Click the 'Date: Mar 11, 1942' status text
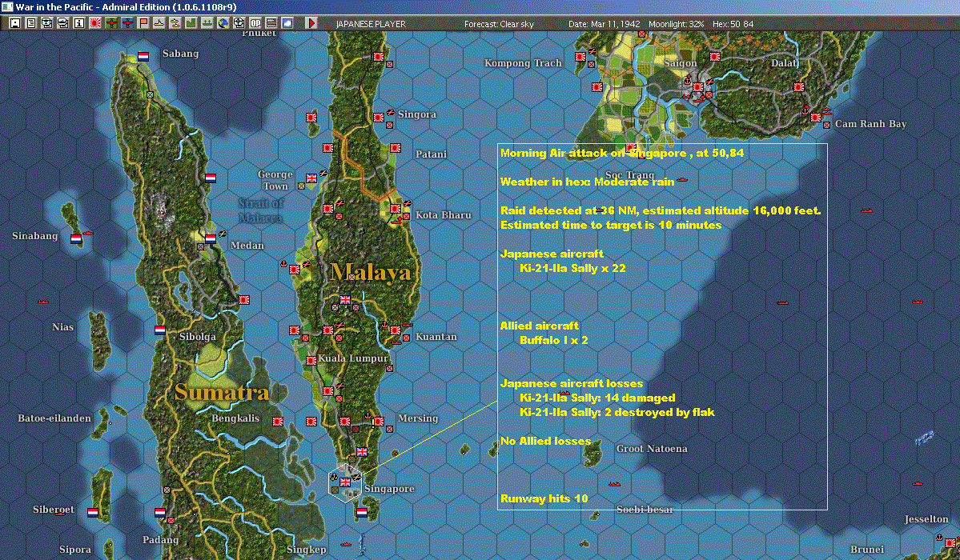The height and width of the screenshot is (560, 960). click(605, 24)
